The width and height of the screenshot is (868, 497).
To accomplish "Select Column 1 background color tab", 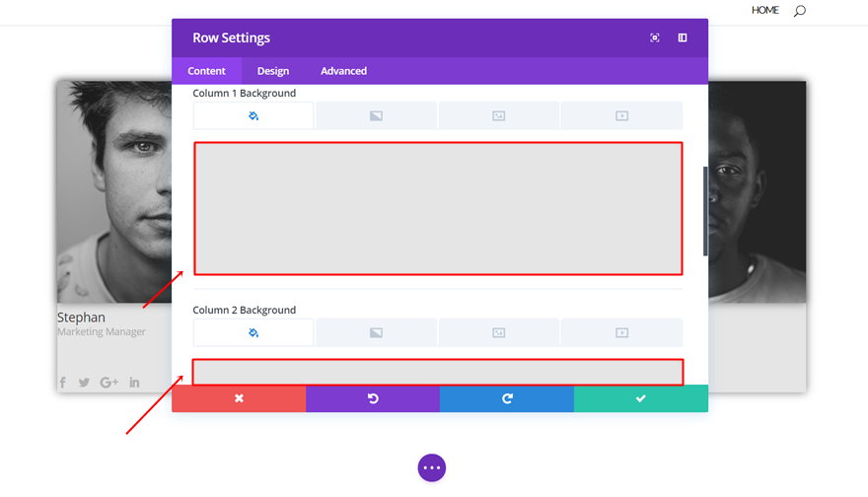I will click(253, 115).
